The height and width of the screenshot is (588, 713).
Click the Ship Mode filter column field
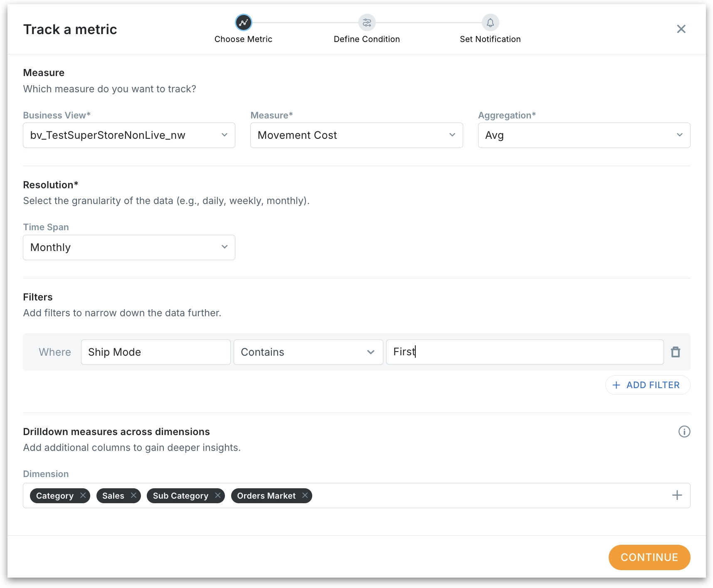(155, 352)
